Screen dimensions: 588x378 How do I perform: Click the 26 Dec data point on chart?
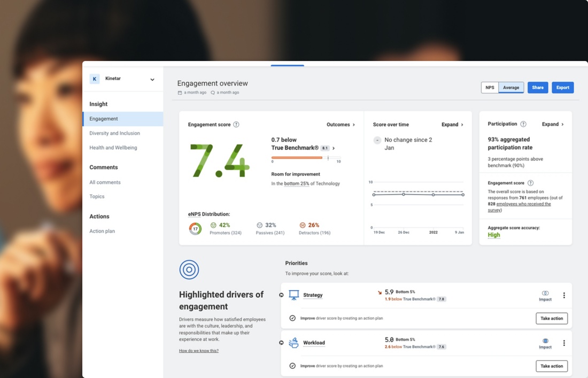pyautogui.click(x=404, y=194)
